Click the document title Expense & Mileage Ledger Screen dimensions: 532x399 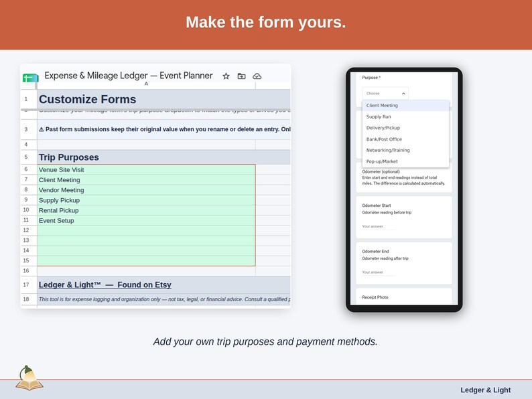(x=129, y=76)
